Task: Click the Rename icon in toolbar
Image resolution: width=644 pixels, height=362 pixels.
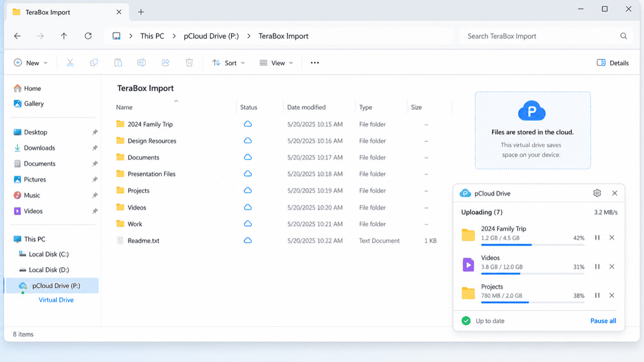Action: coord(142,63)
